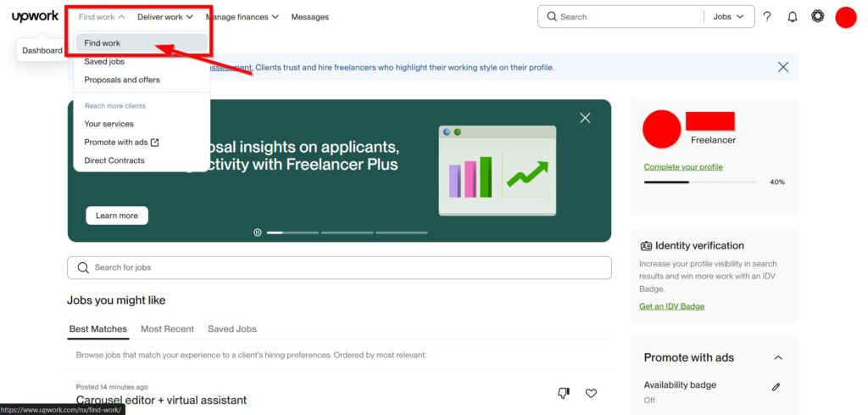Open the Jobs search category dropdown
This screenshot has height=415, width=868.
(728, 17)
